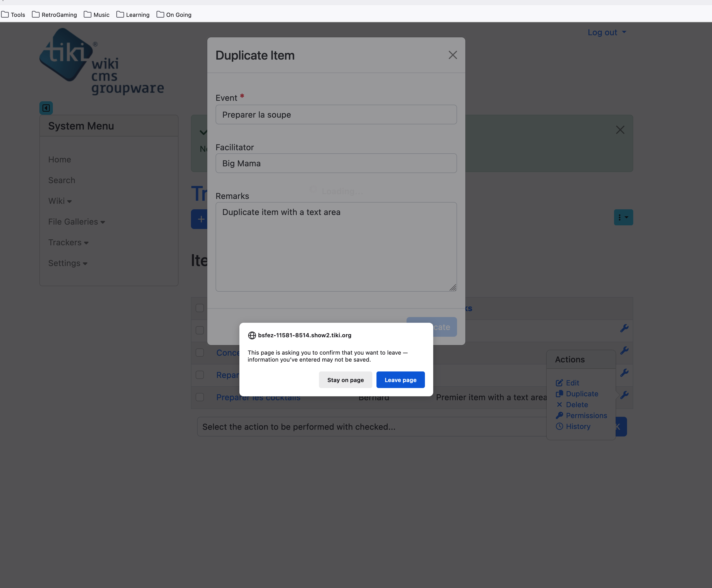This screenshot has width=712, height=588.
Task: Check the box on the topmost item row
Action: (200, 330)
